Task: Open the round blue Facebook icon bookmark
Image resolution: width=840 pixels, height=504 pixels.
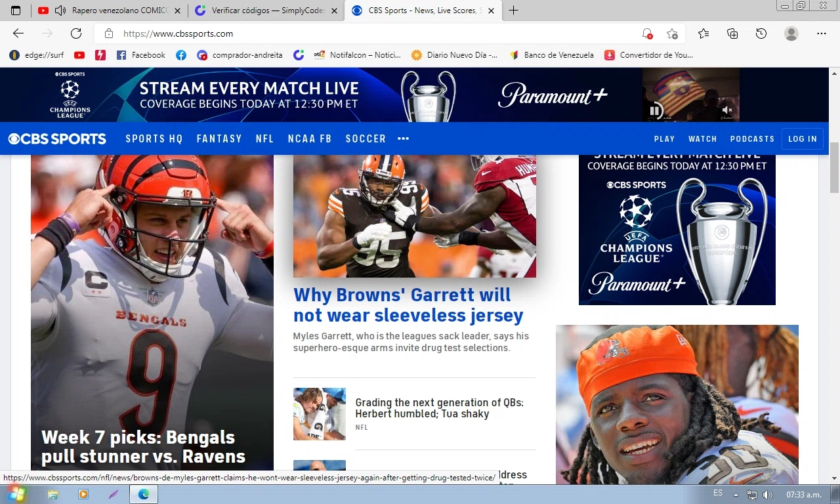Action: (181, 55)
